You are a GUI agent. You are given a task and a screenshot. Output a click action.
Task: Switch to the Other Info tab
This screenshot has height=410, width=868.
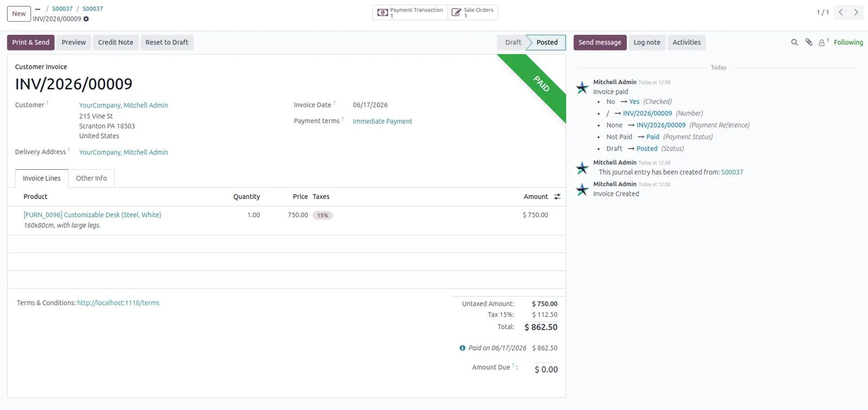tap(91, 178)
